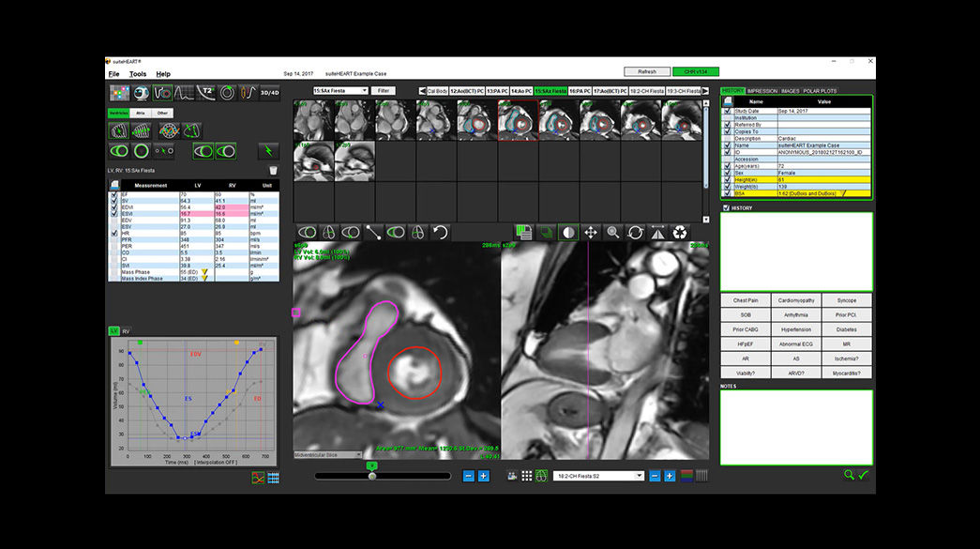
Task: Open the Tools menu
Action: click(137, 73)
